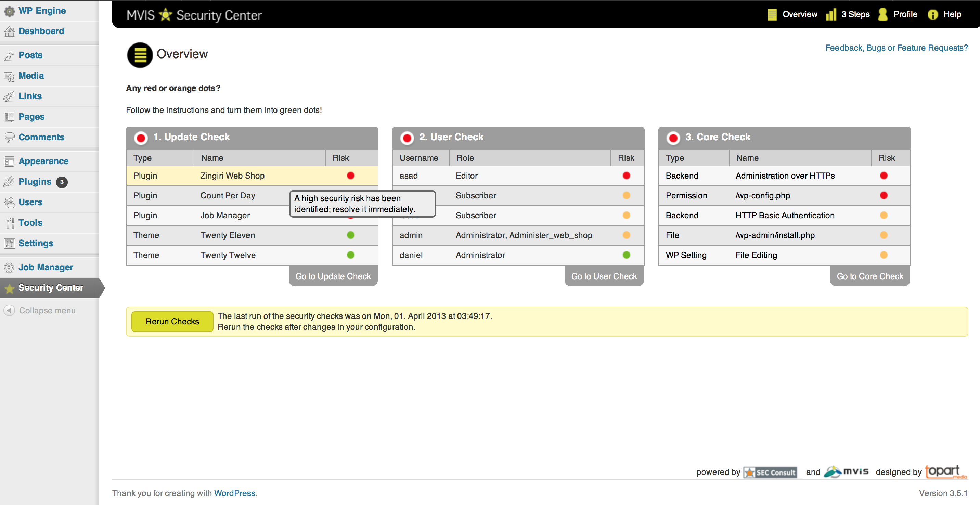Screen dimensions: 980x505
Task: Click /wp-config.php red risk dot
Action: pyautogui.click(x=884, y=195)
